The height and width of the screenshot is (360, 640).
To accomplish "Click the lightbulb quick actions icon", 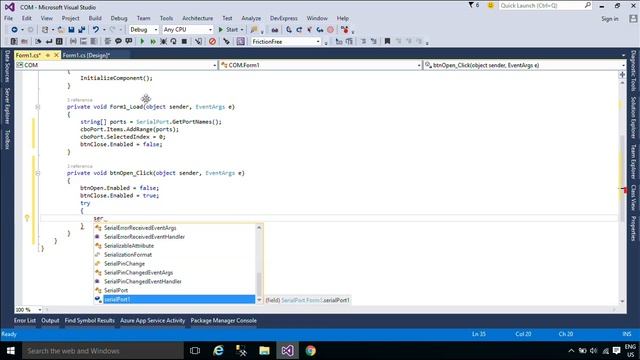I will point(27,218).
